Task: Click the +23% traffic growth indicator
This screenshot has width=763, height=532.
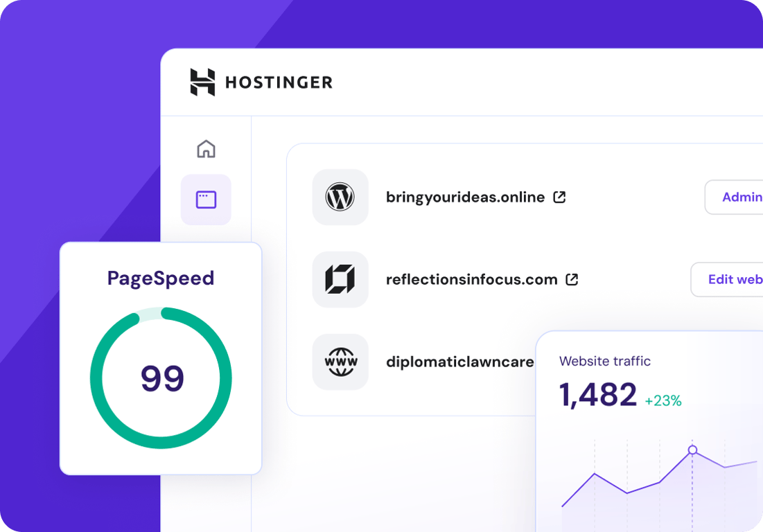Action: (665, 400)
